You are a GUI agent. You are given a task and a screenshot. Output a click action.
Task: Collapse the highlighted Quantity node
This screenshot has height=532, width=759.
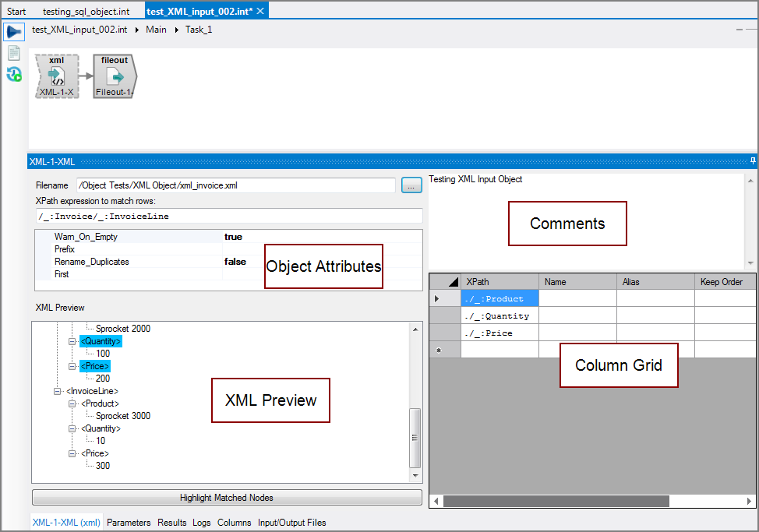coord(72,341)
